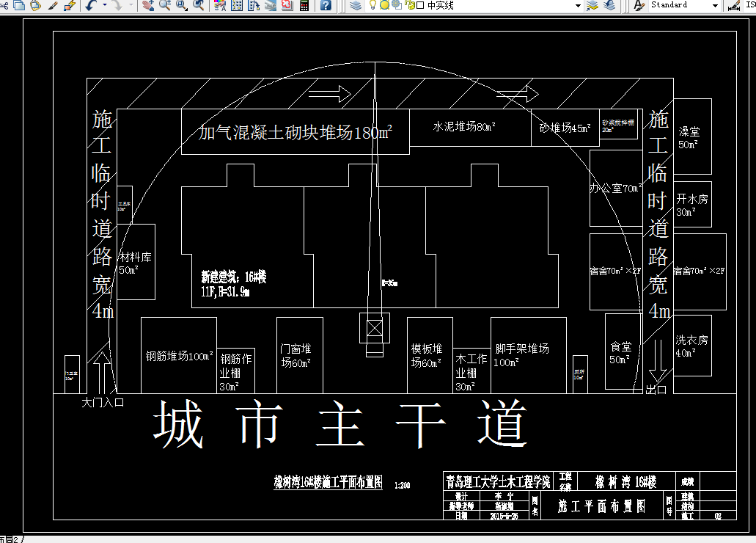Click the Help question mark icon
The height and width of the screenshot is (543, 756).
[x=325, y=6]
